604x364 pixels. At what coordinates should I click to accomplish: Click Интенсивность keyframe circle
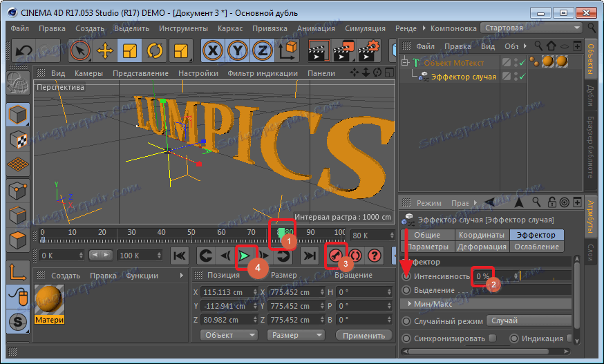406,276
